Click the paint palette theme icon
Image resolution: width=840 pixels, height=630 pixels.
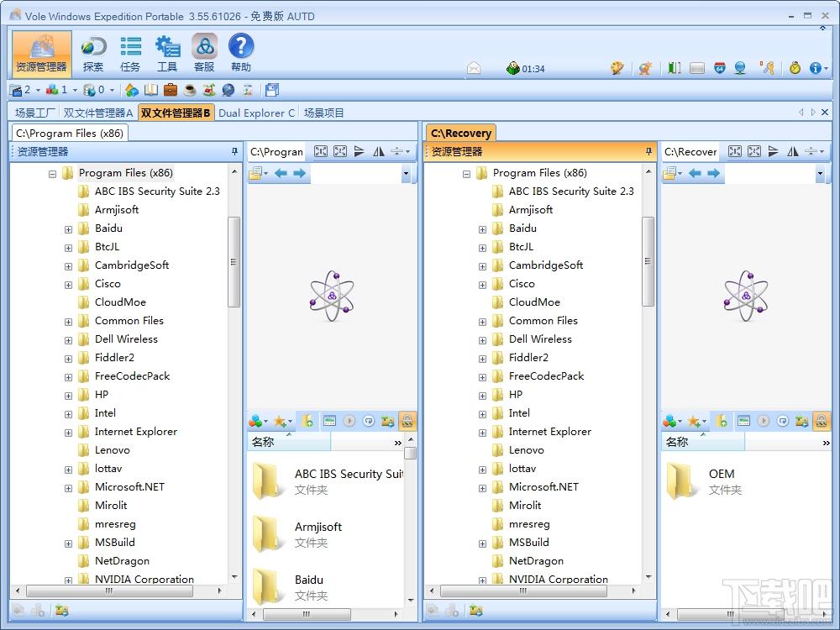[x=617, y=68]
